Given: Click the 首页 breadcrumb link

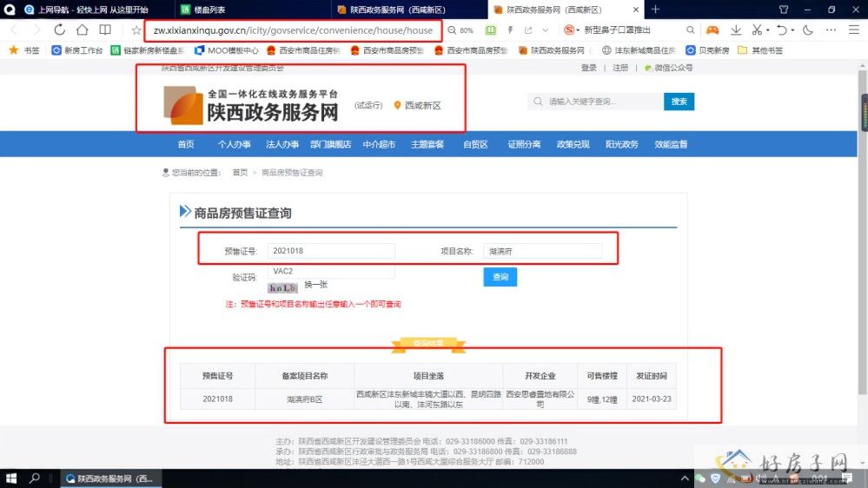Looking at the screenshot, I should tap(240, 173).
